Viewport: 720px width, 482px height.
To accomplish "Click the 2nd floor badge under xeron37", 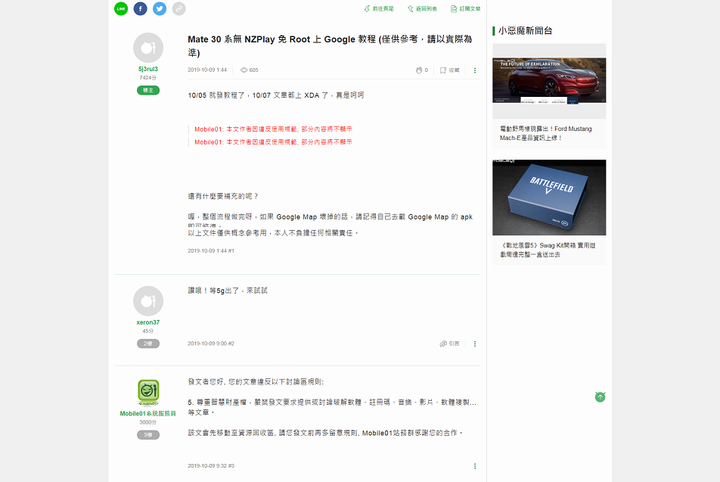I will pyautogui.click(x=148, y=343).
